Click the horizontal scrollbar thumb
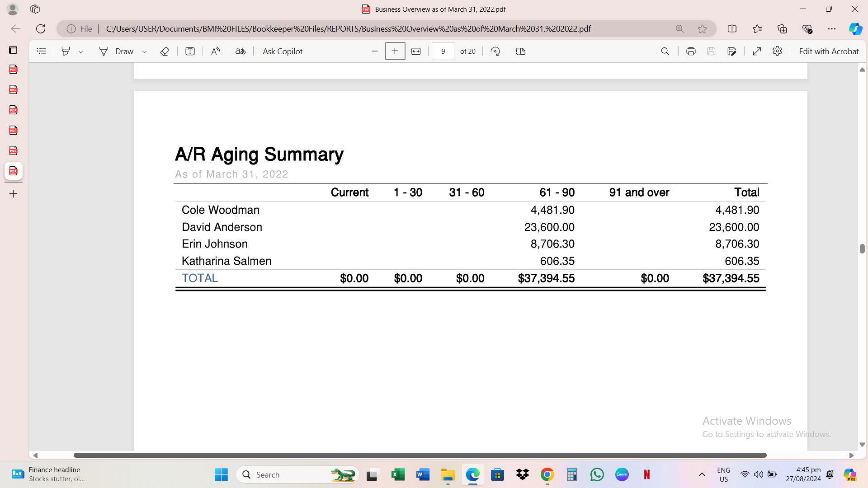This screenshot has height=488, width=868. 420,455
